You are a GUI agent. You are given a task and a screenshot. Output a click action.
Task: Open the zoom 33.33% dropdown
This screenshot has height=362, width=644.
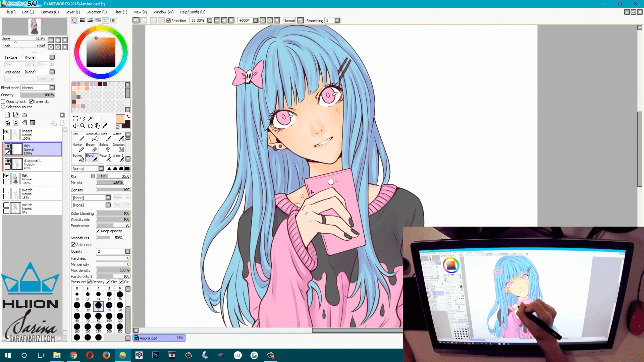[x=210, y=20]
